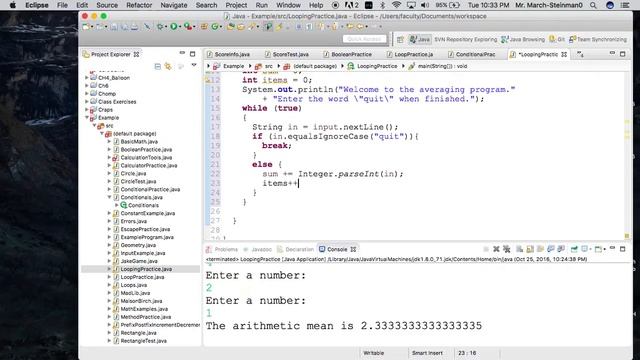Toggle Word Wrap in Console toolbar
This screenshot has height=360, width=640.
point(540,249)
